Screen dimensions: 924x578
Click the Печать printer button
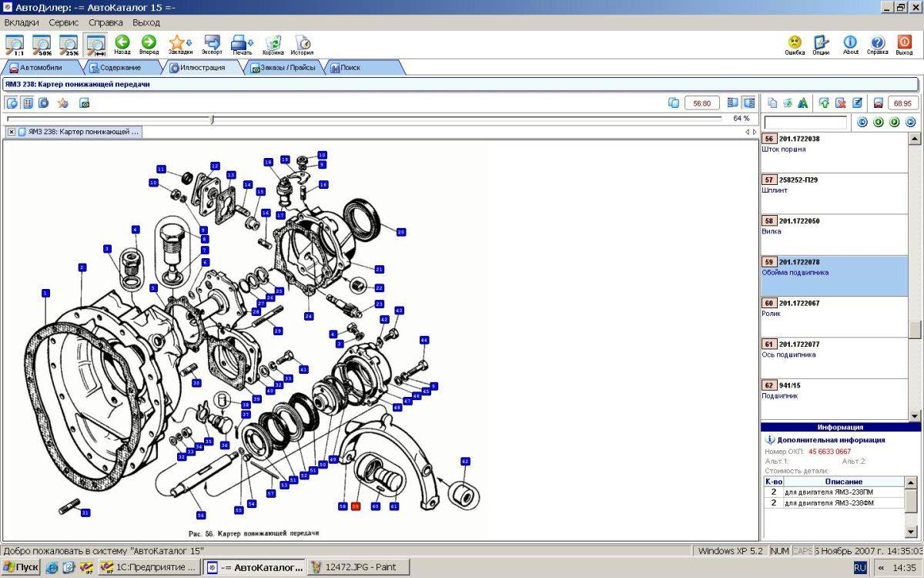(242, 45)
